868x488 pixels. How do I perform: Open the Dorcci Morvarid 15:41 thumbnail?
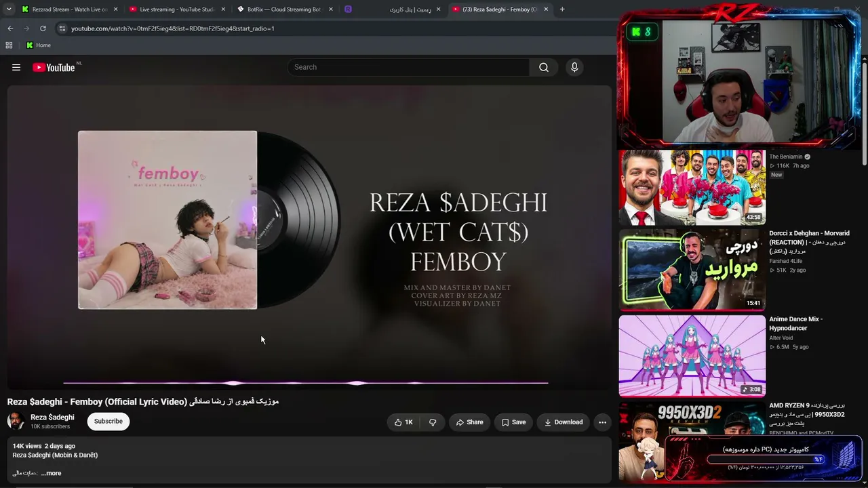click(x=692, y=270)
